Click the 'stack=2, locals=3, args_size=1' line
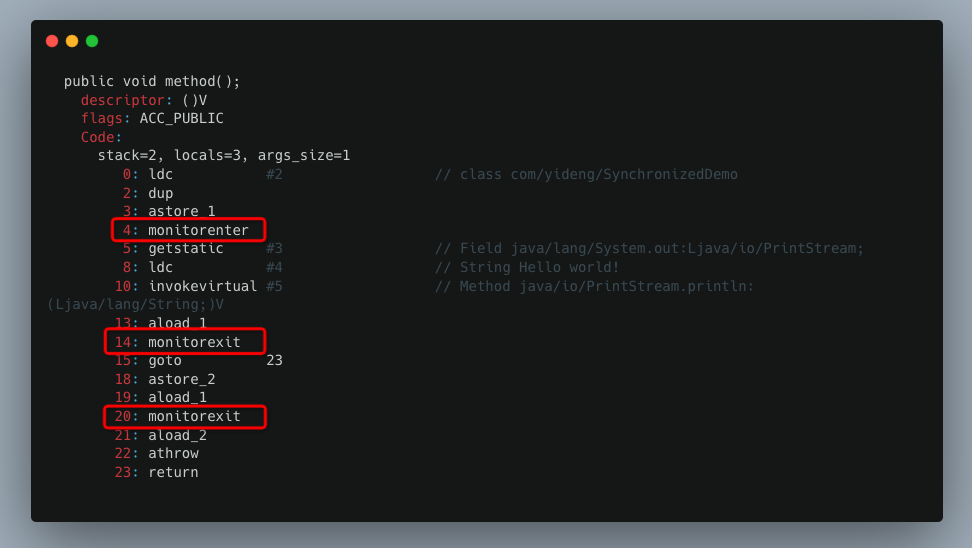Image resolution: width=972 pixels, height=548 pixels. (224, 156)
